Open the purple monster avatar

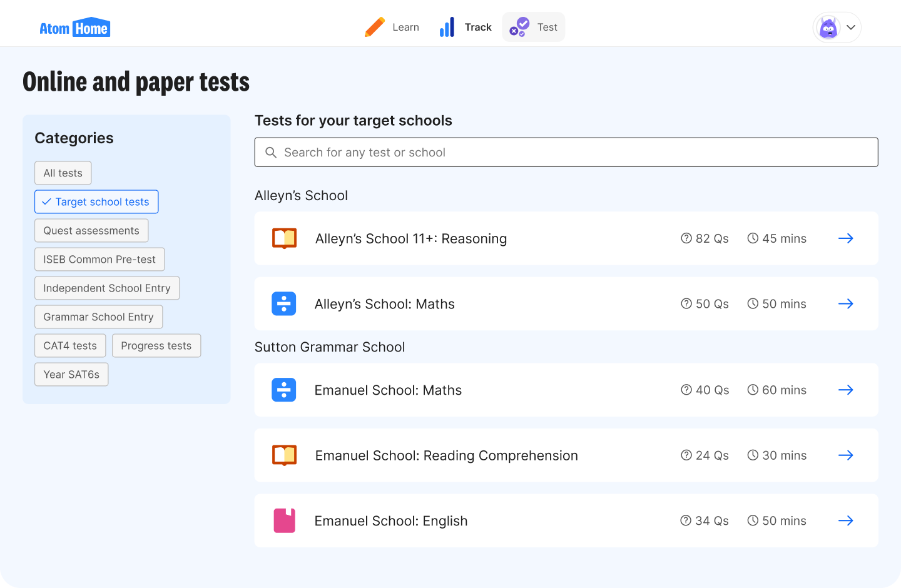[828, 28]
